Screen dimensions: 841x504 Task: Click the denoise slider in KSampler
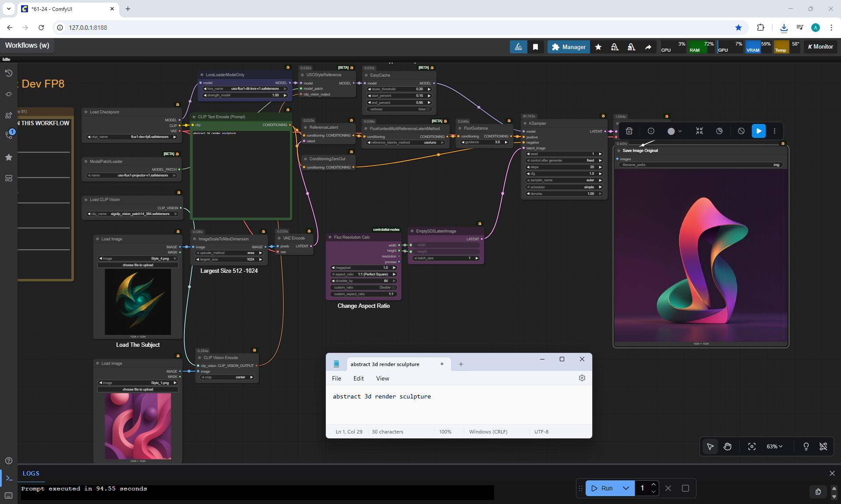[x=564, y=194]
